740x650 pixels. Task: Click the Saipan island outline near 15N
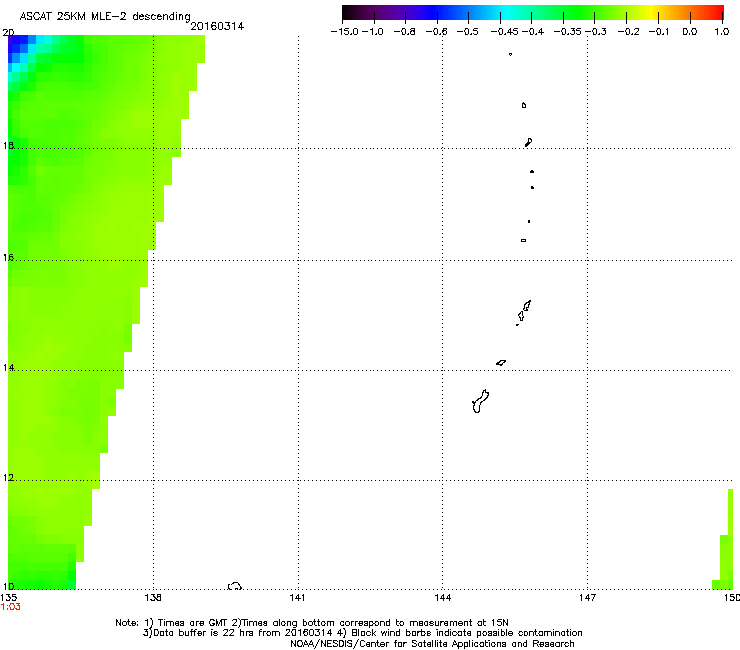click(527, 306)
